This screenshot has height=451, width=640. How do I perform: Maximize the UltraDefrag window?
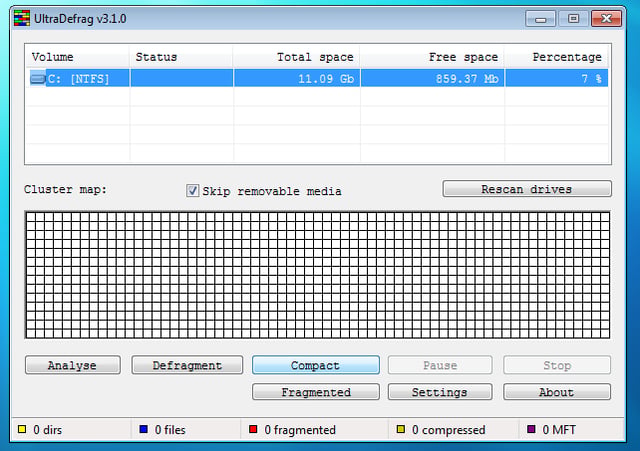tap(573, 19)
